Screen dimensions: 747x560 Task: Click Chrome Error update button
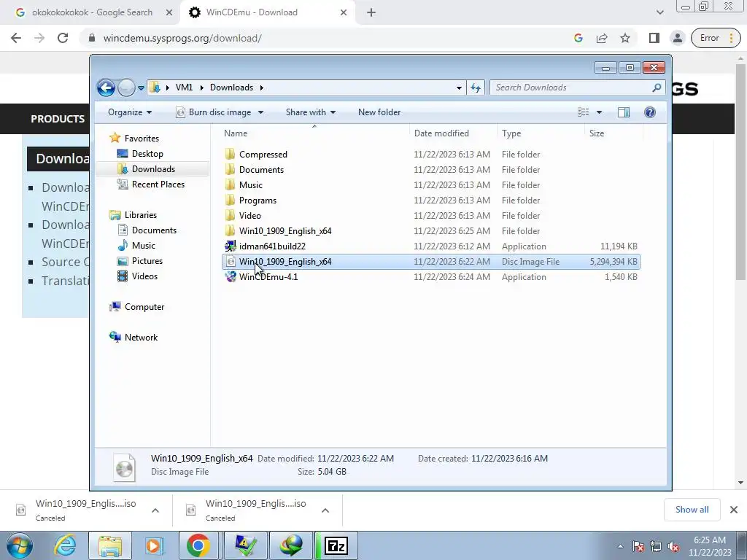[716, 38]
